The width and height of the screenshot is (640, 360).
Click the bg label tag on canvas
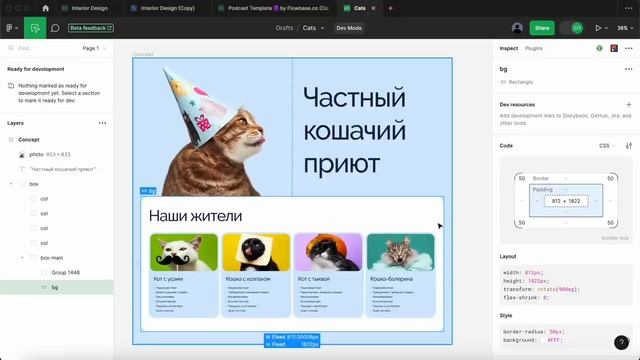click(148, 191)
